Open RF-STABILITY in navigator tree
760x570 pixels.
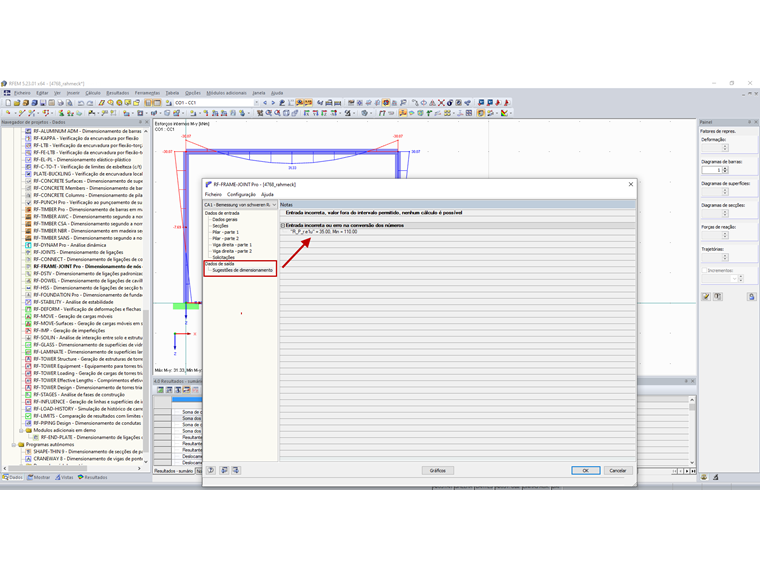pos(73,302)
